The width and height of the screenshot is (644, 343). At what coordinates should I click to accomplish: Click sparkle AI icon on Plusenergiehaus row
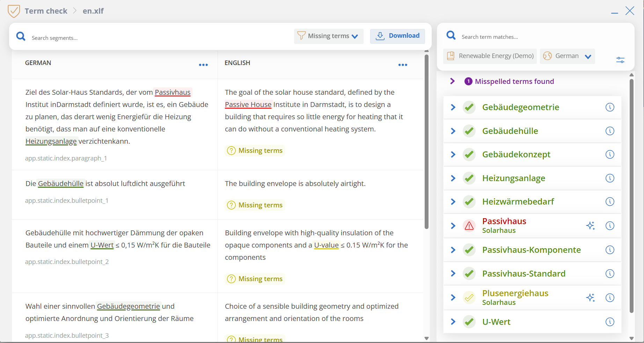click(590, 298)
